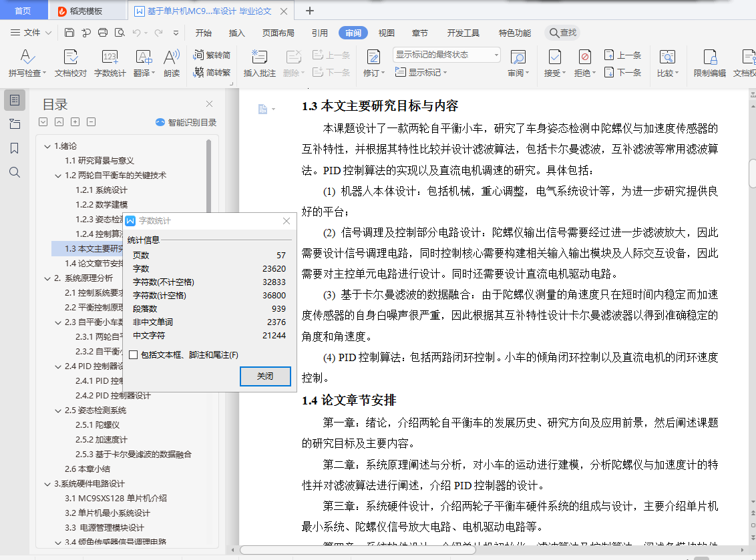The image size is (756, 560).
Task: Click the save icon in quick toolbar
Action: click(69, 33)
